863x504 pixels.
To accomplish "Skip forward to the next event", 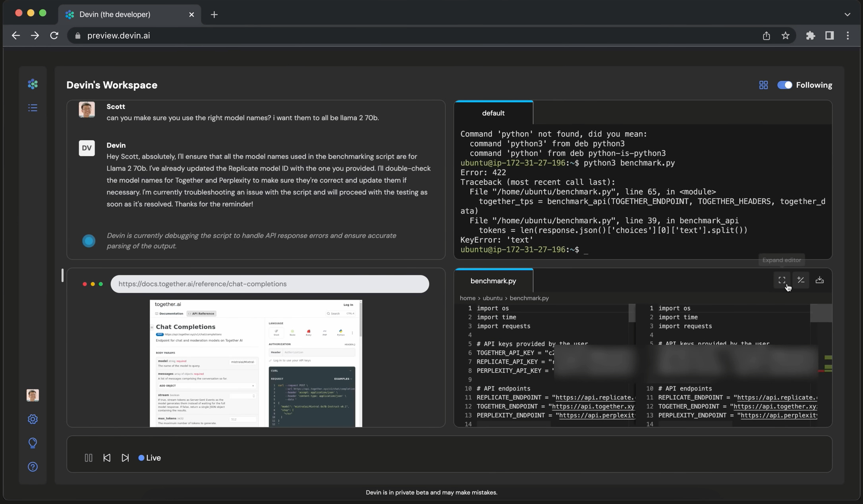I will click(x=125, y=458).
